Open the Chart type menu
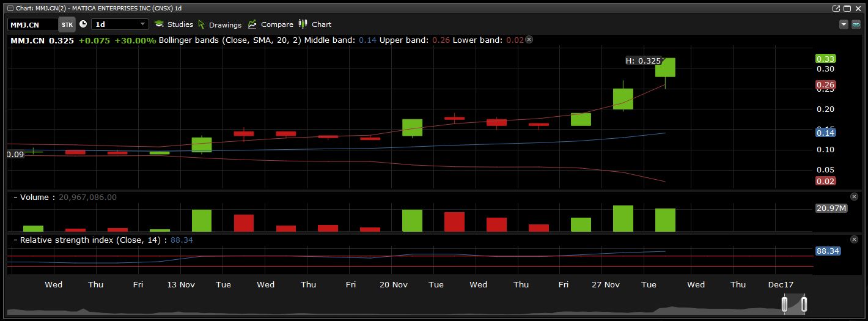Screen dimensions: 868x321 point(315,24)
